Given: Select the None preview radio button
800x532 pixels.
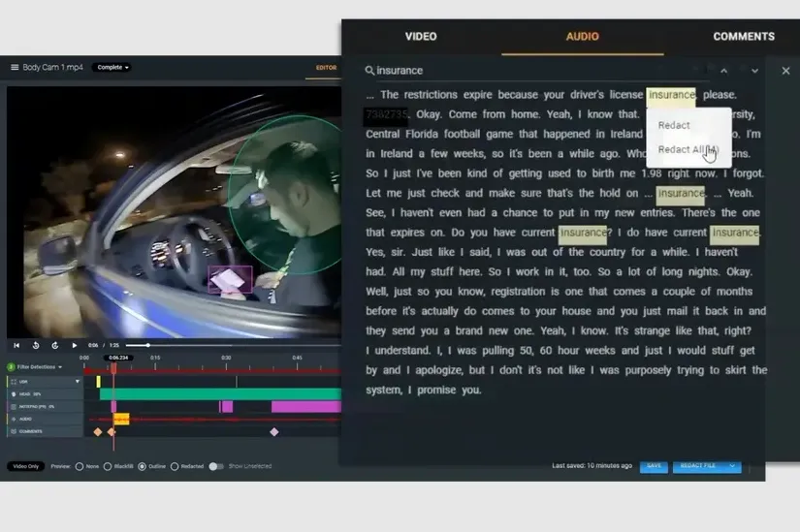Looking at the screenshot, I should [80, 466].
